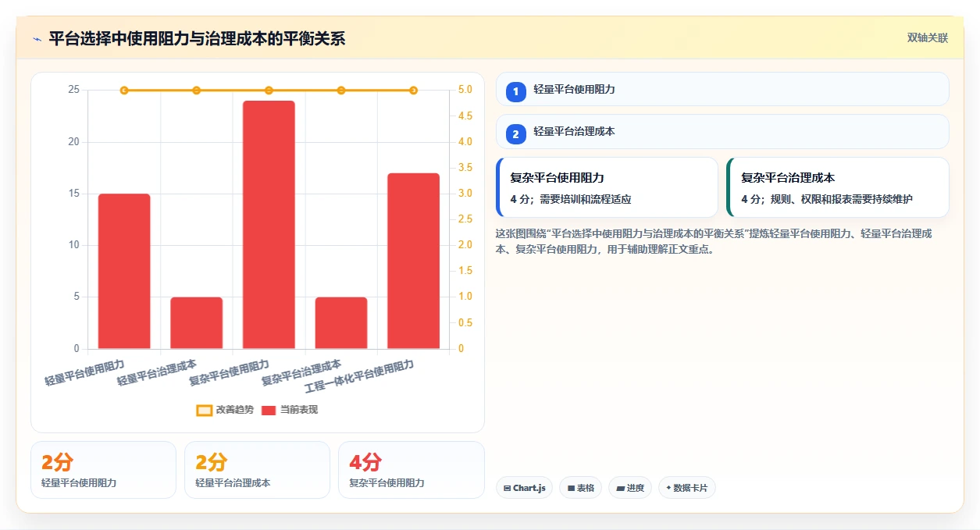The image size is (980, 530).
Task: Click the left axis tick 20
Action: [x=73, y=142]
